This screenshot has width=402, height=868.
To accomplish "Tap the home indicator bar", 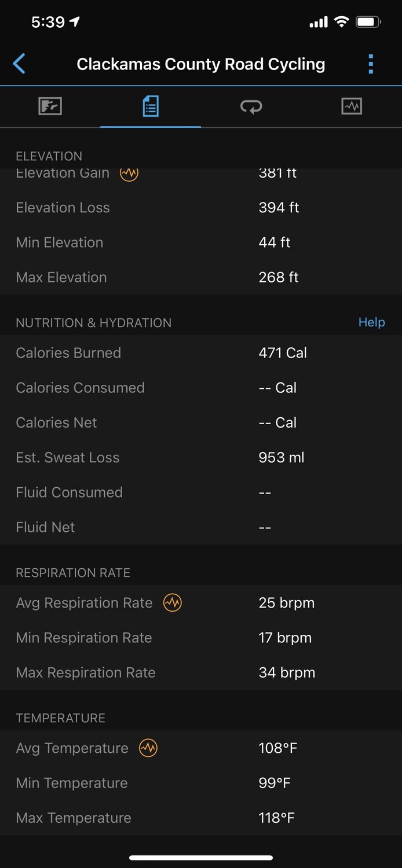I will point(201,858).
